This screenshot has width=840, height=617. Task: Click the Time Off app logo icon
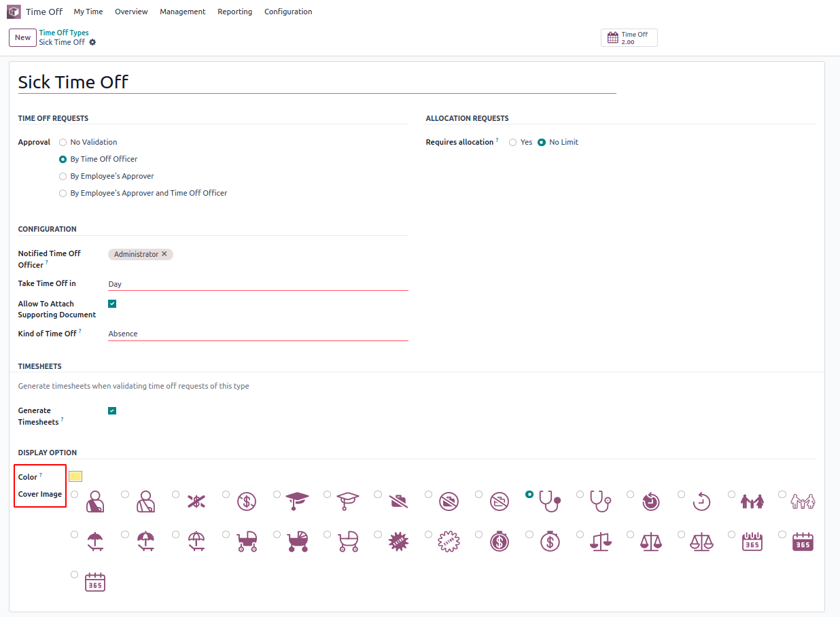coord(14,12)
